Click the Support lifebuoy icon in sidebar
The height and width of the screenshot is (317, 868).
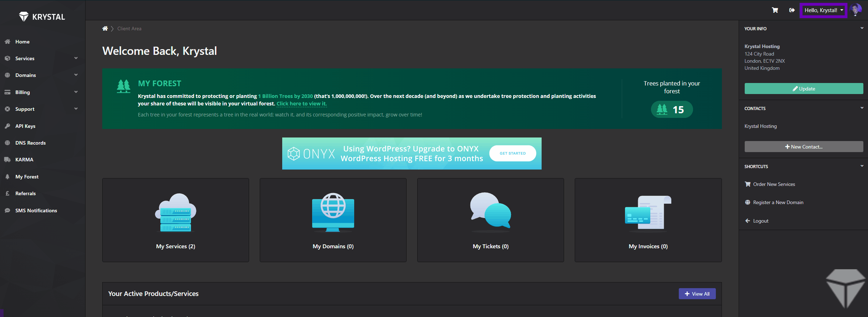(x=7, y=109)
